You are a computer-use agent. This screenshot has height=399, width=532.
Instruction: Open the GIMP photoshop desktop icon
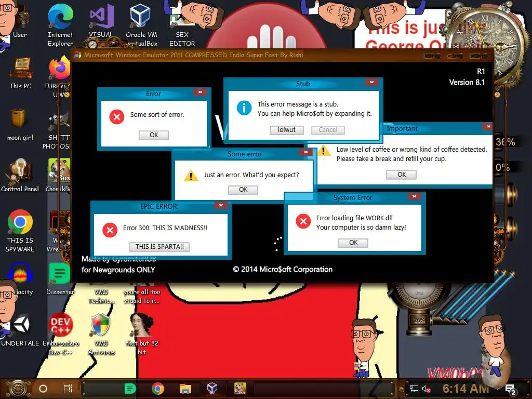point(59,130)
